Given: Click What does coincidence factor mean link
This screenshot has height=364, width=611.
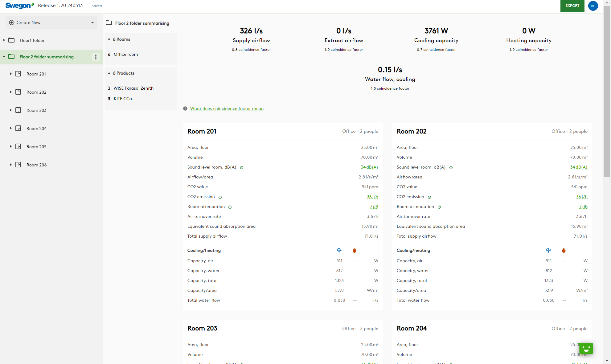Looking at the screenshot, I should pos(227,108).
